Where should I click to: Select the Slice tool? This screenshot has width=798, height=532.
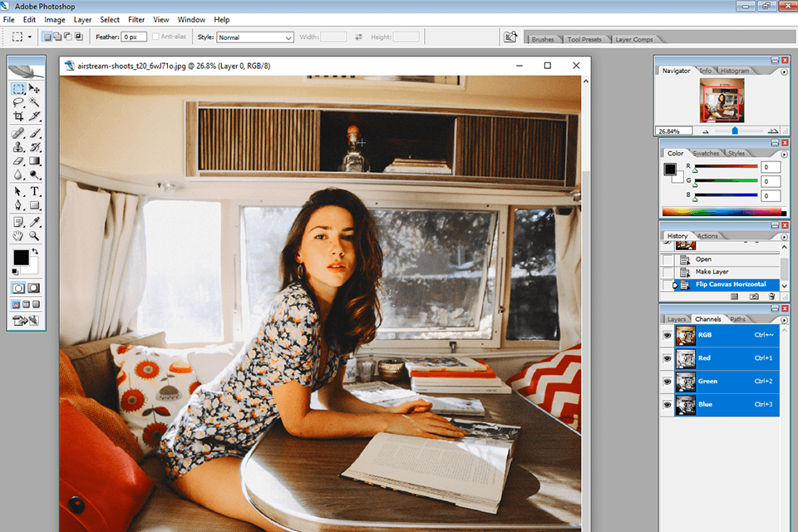(34, 116)
